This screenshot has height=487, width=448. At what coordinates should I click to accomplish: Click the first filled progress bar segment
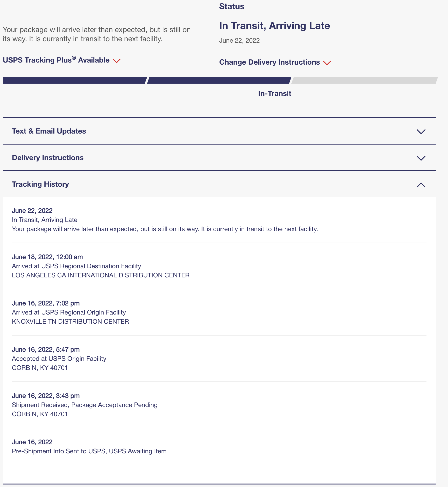pyautogui.click(x=75, y=80)
